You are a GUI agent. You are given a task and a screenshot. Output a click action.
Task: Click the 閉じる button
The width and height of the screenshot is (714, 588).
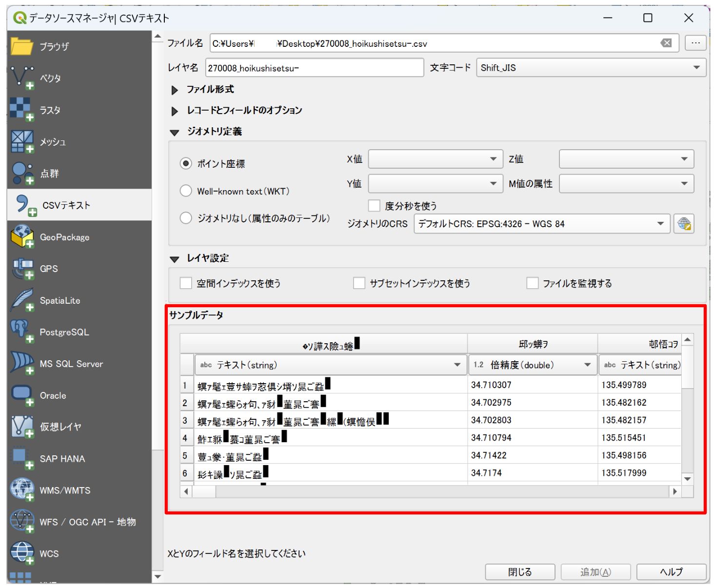click(520, 572)
